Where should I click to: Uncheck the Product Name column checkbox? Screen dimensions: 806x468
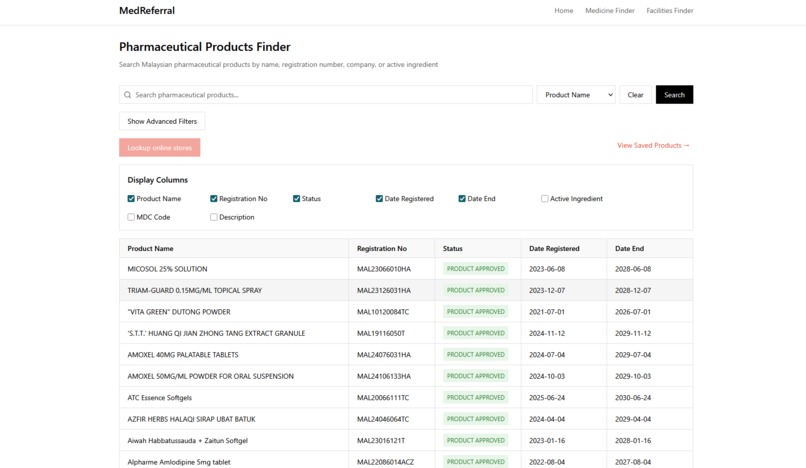tap(131, 199)
